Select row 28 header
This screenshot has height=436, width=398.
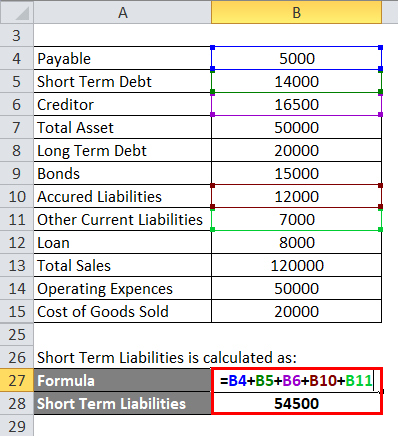click(x=17, y=403)
